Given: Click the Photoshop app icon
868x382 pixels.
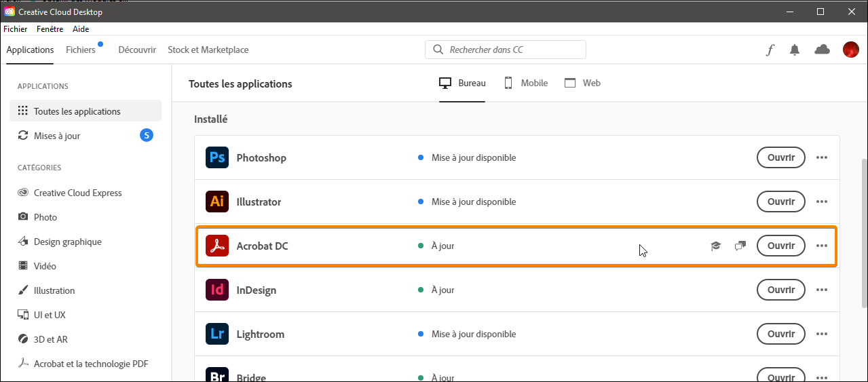Looking at the screenshot, I should [217, 157].
